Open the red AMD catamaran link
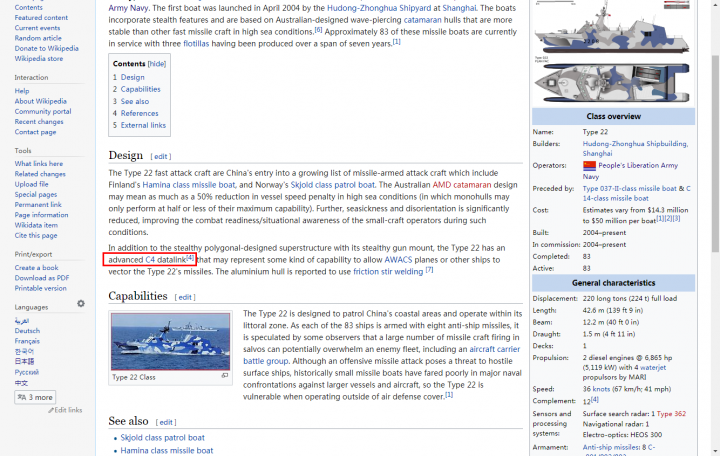Image resolution: width=720 pixels, height=456 pixels. click(462, 185)
